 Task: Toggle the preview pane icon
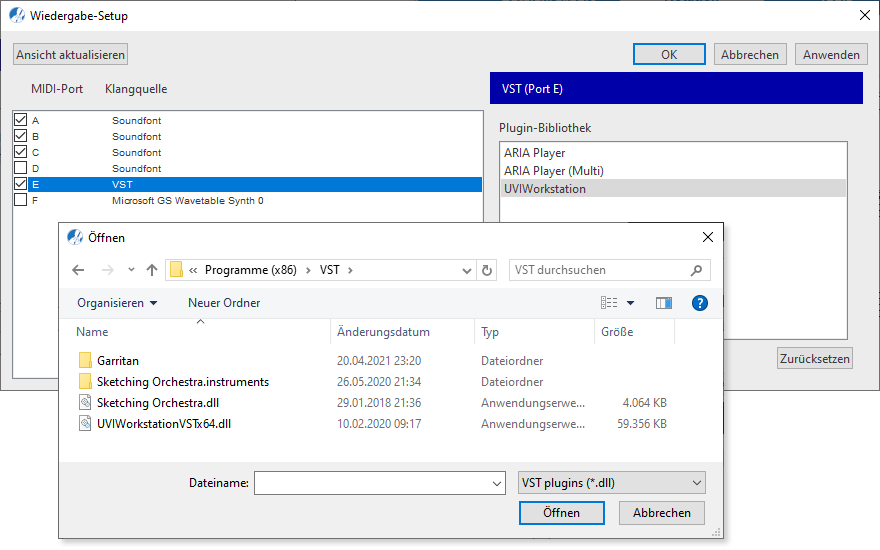pyautogui.click(x=663, y=303)
